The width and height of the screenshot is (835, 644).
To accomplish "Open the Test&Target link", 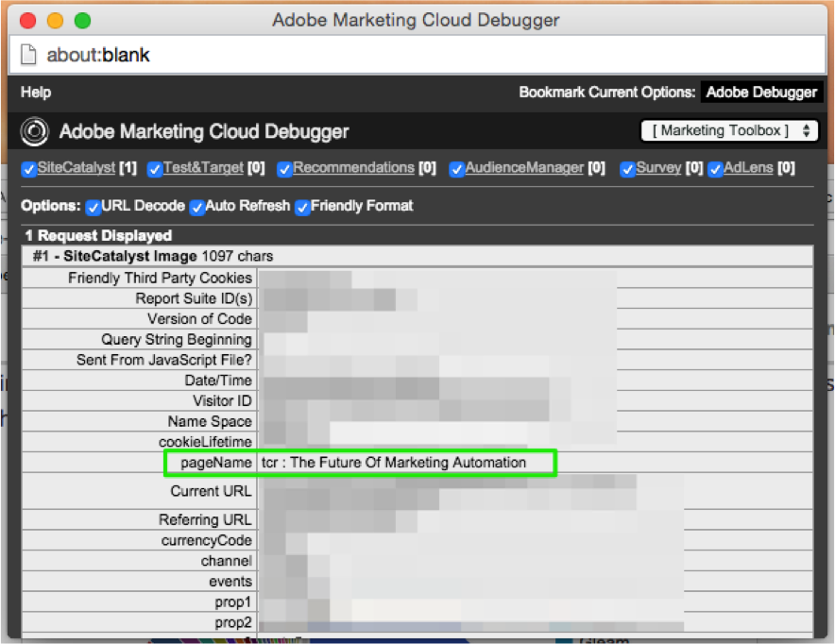I will point(203,168).
